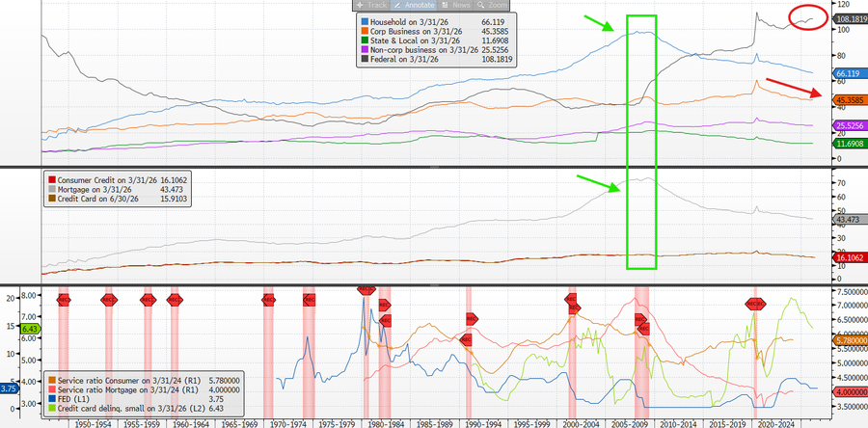
Task: Click the Service ratio Mortgage color swatch
Action: tap(51, 389)
